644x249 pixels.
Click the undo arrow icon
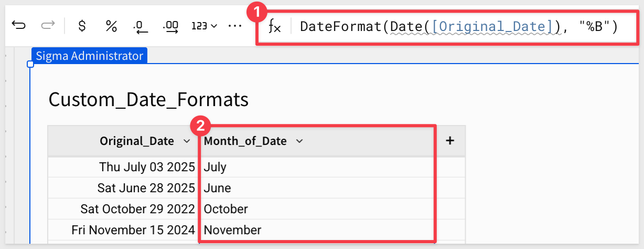(19, 25)
